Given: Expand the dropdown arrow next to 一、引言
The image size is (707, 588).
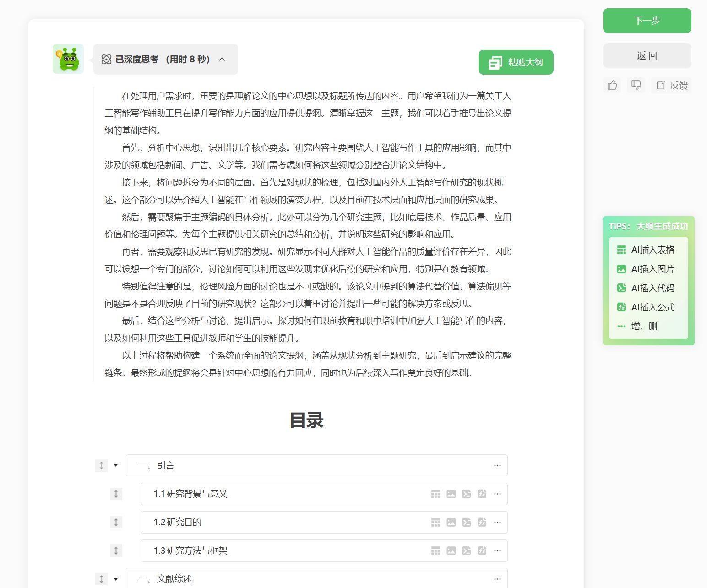Looking at the screenshot, I should tap(115, 465).
